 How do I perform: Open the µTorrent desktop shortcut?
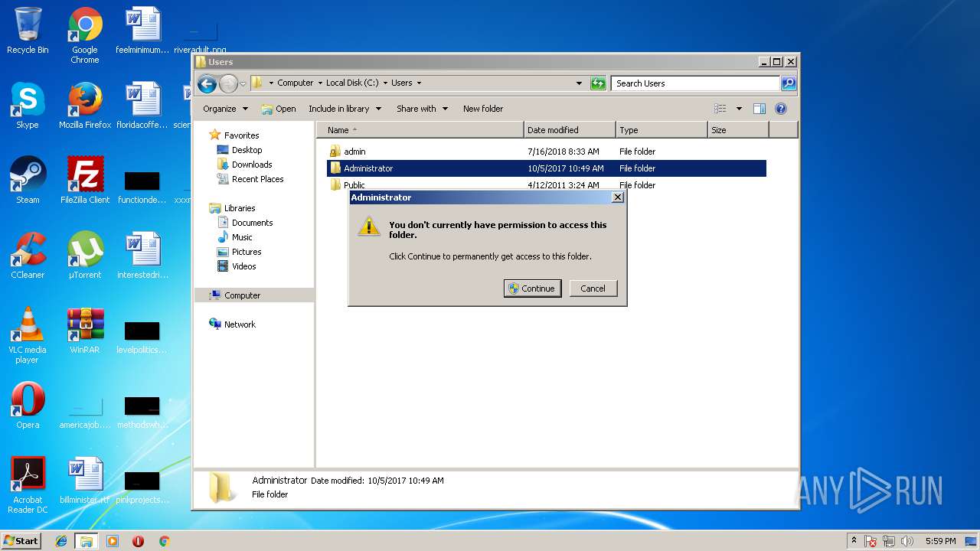85,256
